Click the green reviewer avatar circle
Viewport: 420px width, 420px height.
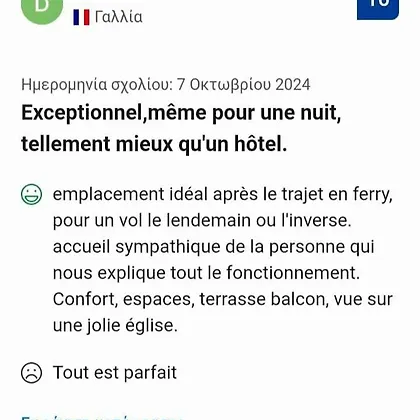coord(42,10)
